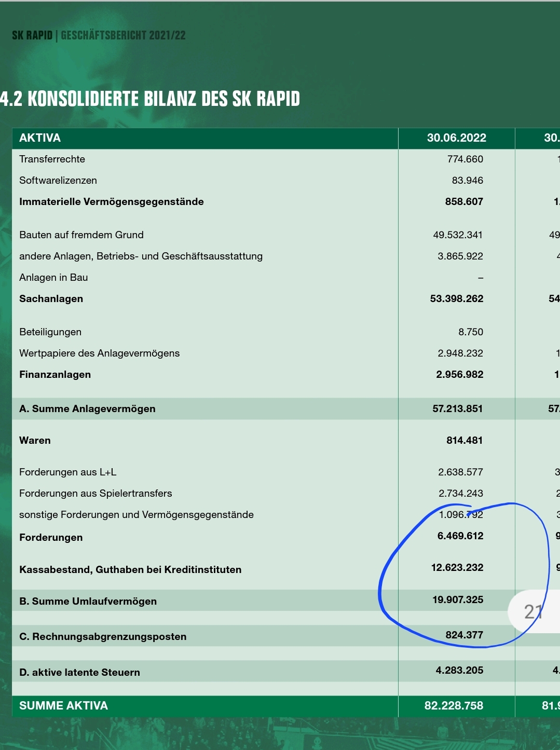The image size is (560, 750).
Task: Click the total value '82.228.758'
Action: point(454,706)
